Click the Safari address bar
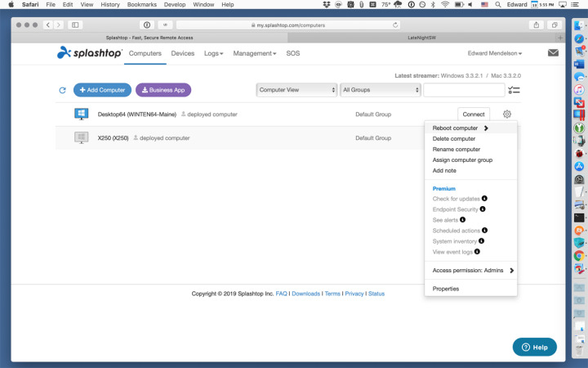Image resolution: width=588 pixels, height=368 pixels. coord(288,25)
